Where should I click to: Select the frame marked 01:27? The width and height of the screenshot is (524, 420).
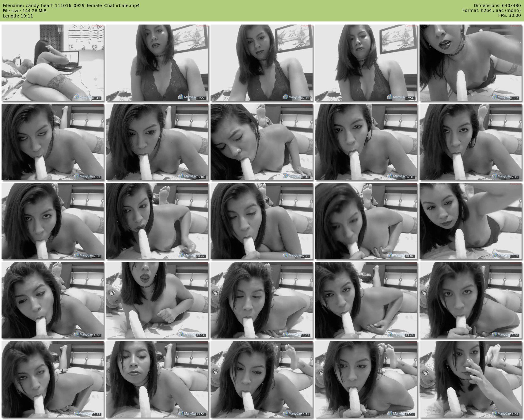click(x=157, y=63)
